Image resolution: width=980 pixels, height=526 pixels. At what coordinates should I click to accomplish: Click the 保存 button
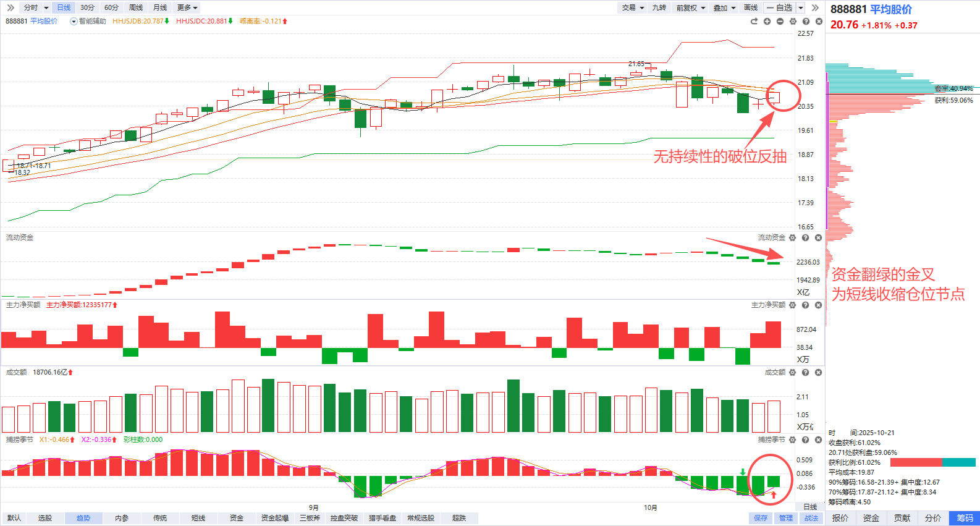pyautogui.click(x=761, y=518)
